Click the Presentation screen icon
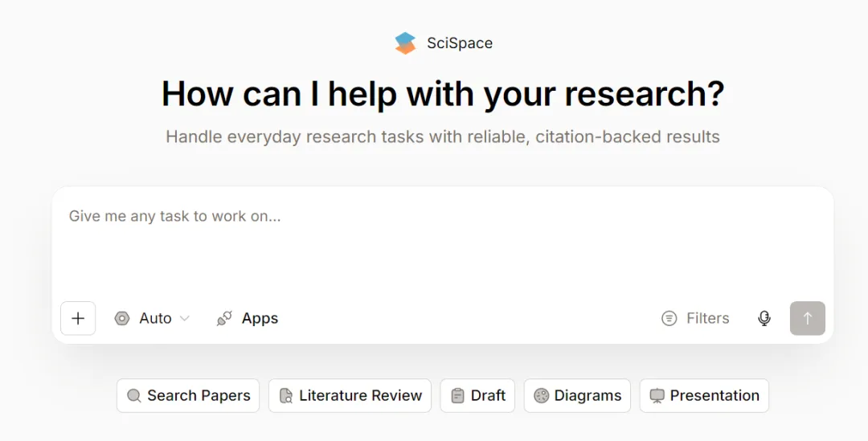Viewport: 868px width, 441px height. tap(657, 396)
